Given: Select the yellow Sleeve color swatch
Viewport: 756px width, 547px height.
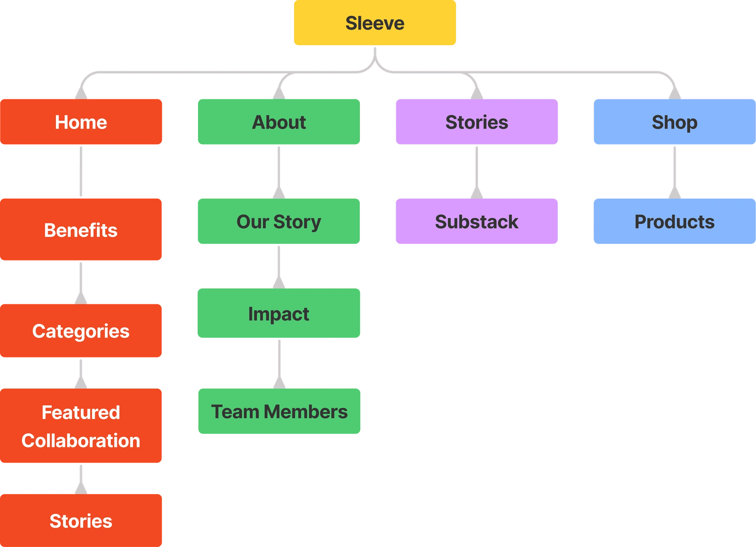Looking at the screenshot, I should (x=378, y=23).
